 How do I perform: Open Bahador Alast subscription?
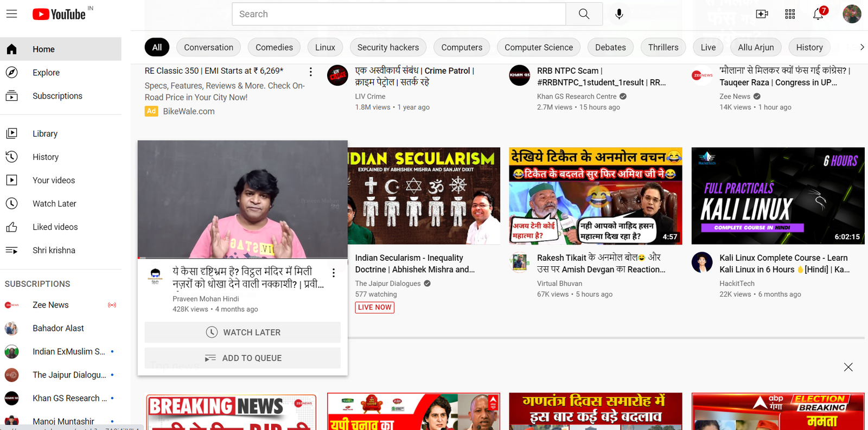(x=61, y=328)
